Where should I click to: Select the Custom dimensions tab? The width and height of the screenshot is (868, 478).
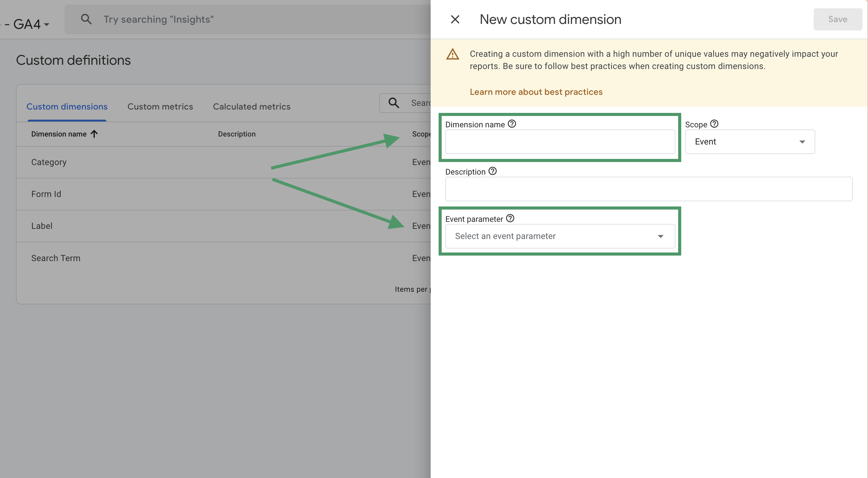pos(67,106)
